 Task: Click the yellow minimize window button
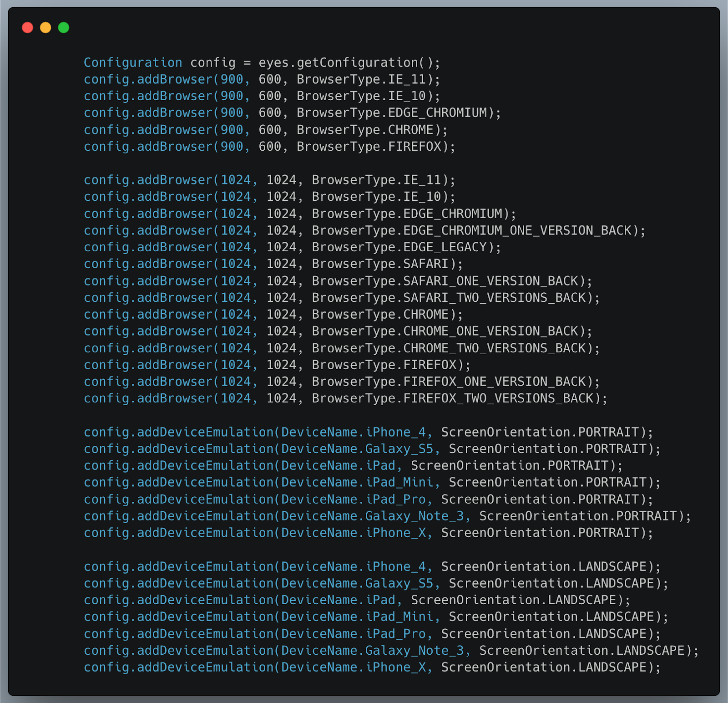[45, 28]
